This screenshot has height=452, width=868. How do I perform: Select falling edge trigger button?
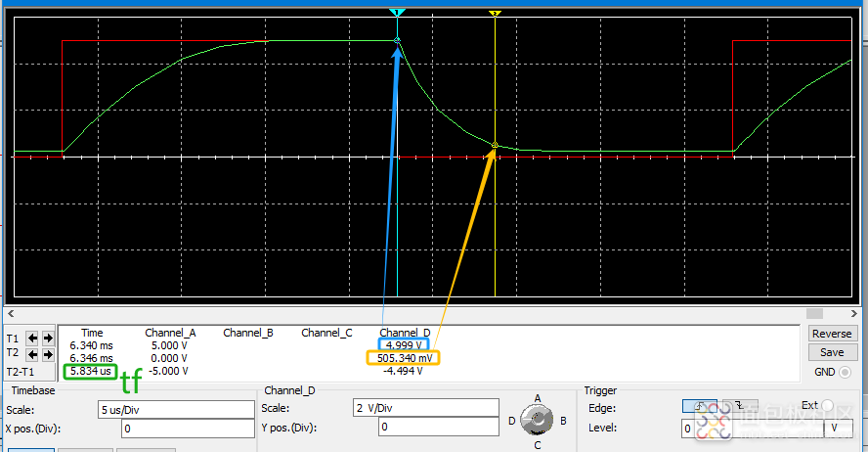(x=740, y=407)
